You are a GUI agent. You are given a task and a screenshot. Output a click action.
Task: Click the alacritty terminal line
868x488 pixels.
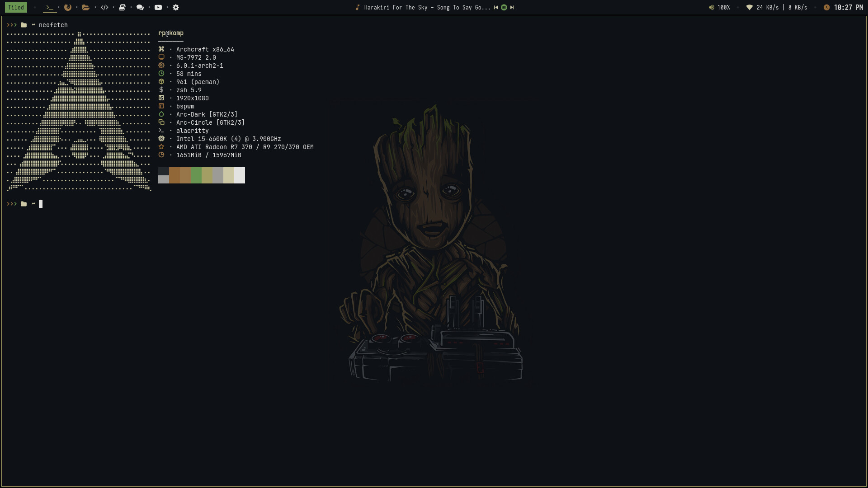[193, 131]
